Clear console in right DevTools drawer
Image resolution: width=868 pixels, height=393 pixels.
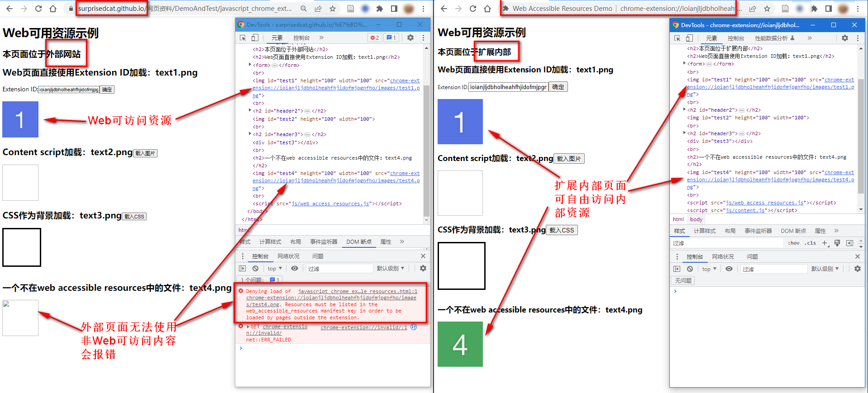tap(690, 269)
